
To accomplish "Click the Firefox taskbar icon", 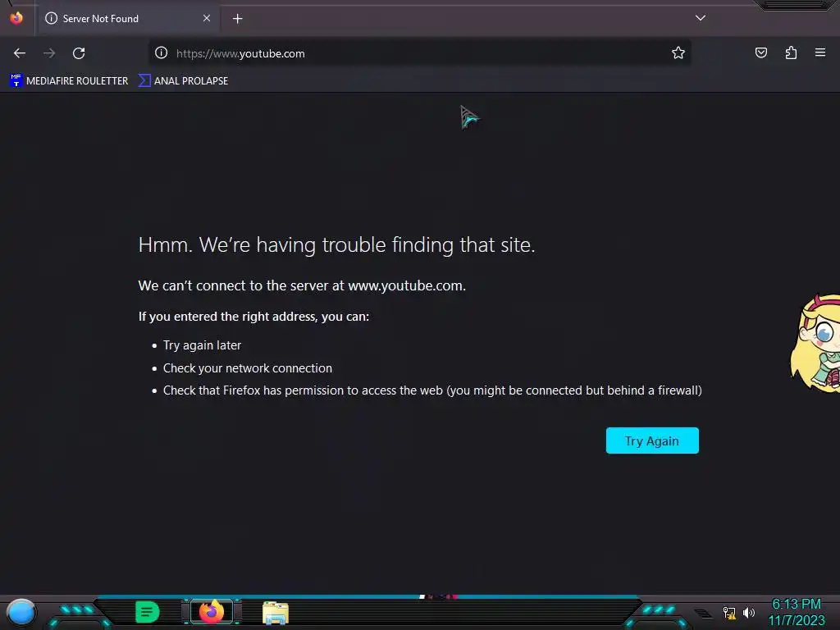I will click(x=212, y=612).
